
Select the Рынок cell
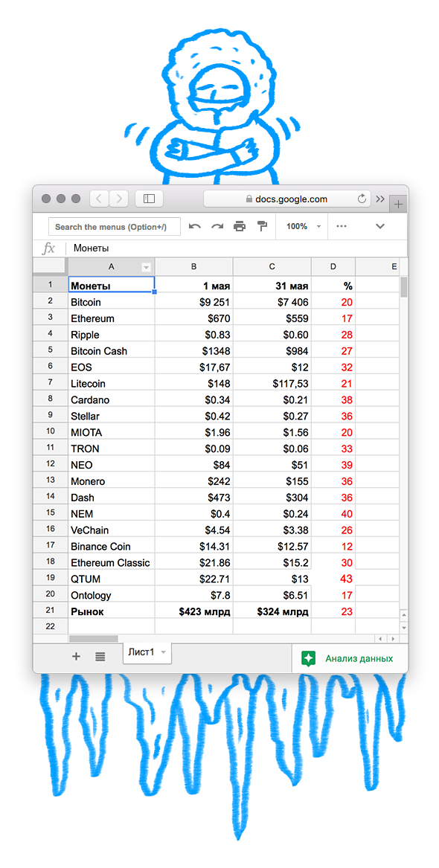pos(112,611)
